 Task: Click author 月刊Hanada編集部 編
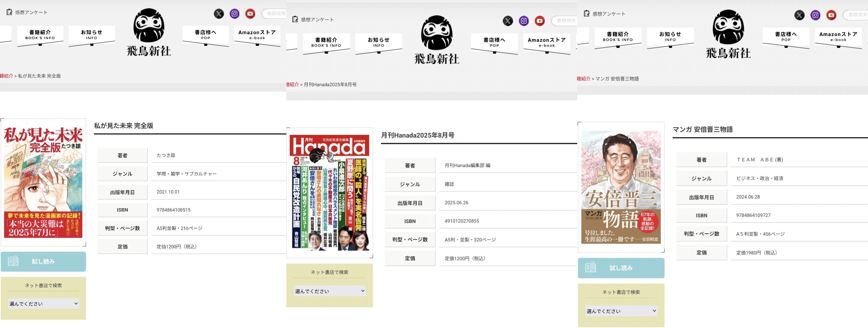[467, 165]
